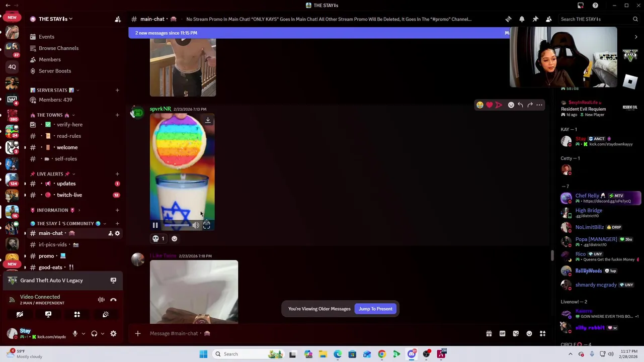
Task: Open the Chef Reily member entry
Action: coord(600,198)
